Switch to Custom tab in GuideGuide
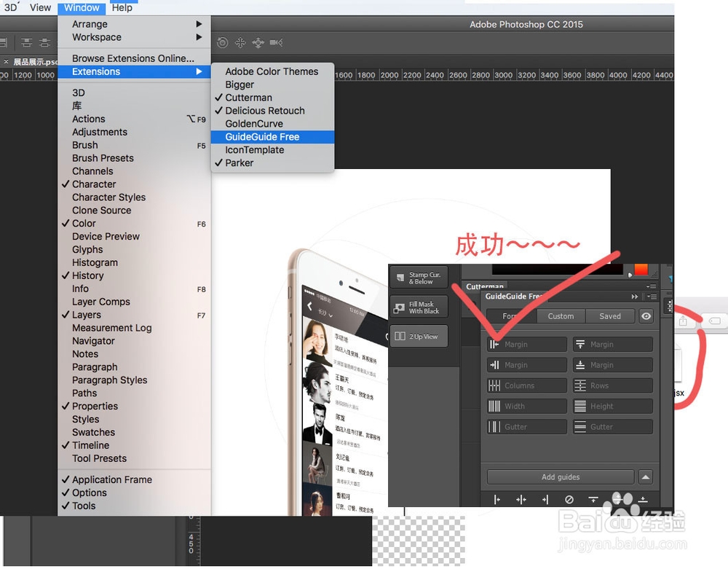 [561, 316]
